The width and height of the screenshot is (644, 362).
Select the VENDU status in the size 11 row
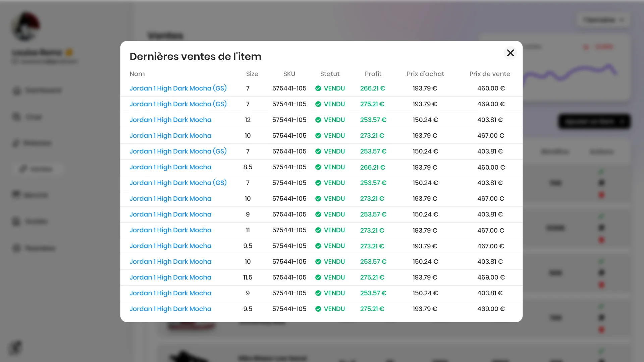[334, 230]
